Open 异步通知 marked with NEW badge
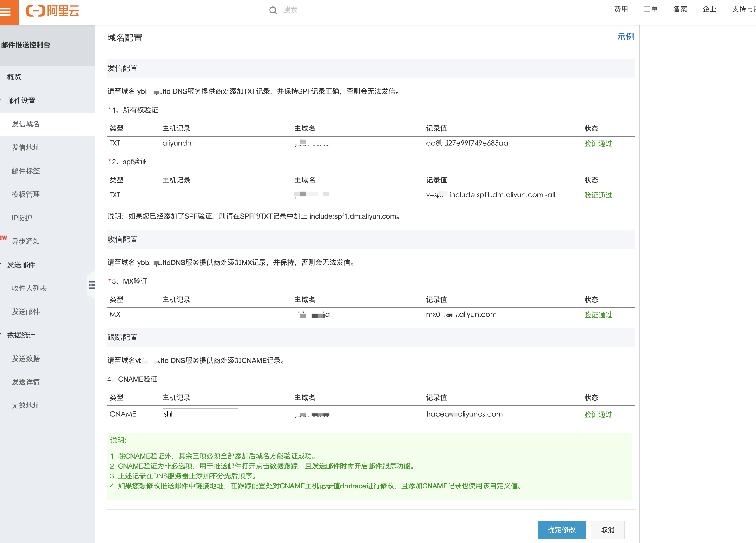The width and height of the screenshot is (756, 543). 27,241
